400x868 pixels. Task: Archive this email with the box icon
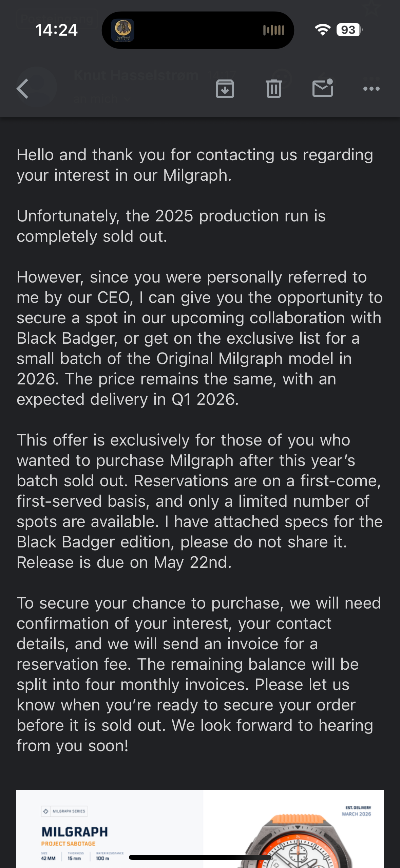(225, 89)
